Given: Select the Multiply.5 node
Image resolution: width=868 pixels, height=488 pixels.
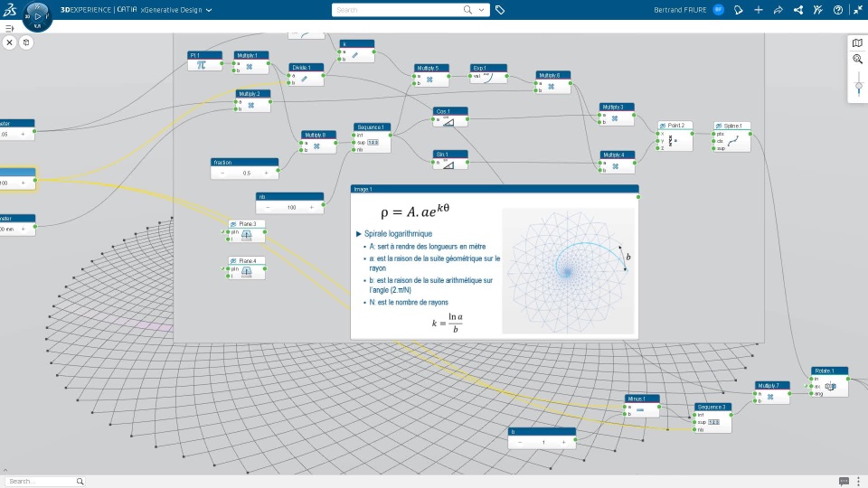Looking at the screenshot, I should (431, 76).
